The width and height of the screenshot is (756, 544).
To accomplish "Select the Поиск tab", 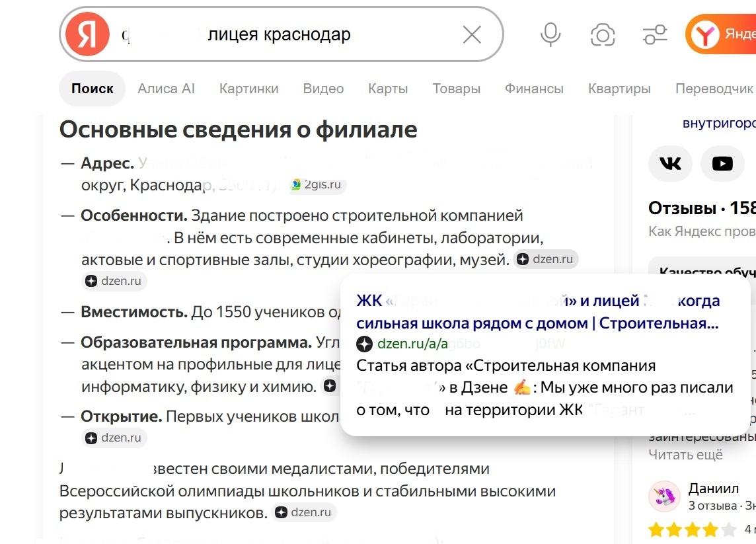I will (92, 89).
